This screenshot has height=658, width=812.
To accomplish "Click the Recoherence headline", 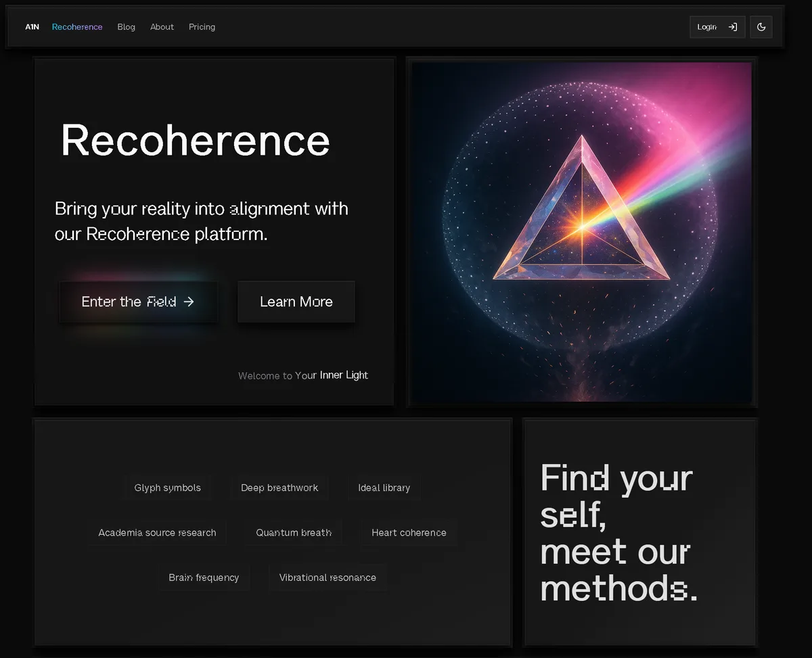I will [x=195, y=141].
